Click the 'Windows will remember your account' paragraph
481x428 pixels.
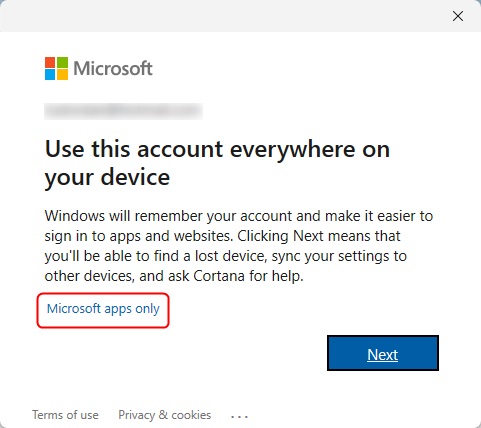point(239,246)
